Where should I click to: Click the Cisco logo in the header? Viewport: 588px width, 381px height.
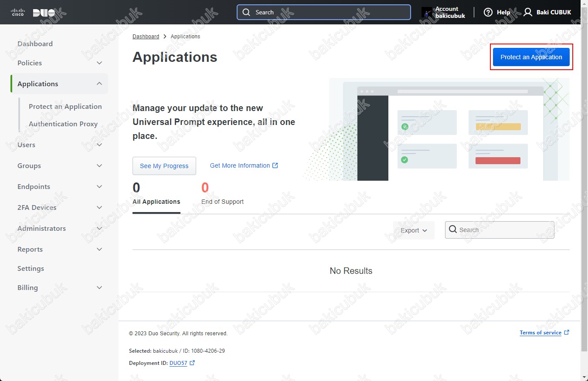point(18,12)
